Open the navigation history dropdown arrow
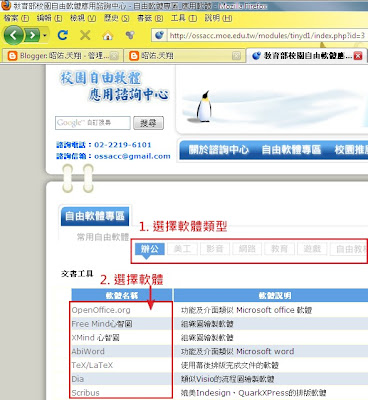This screenshot has height=400, width=368. point(45,35)
